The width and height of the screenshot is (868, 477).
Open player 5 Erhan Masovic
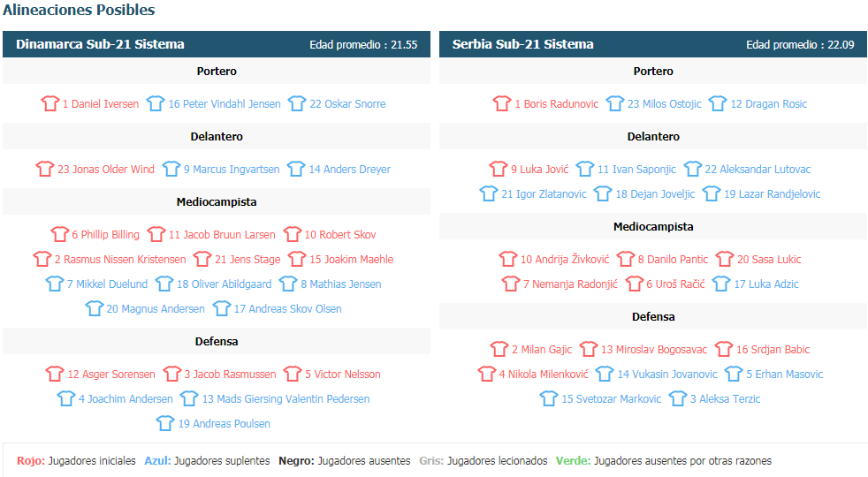[x=784, y=375]
